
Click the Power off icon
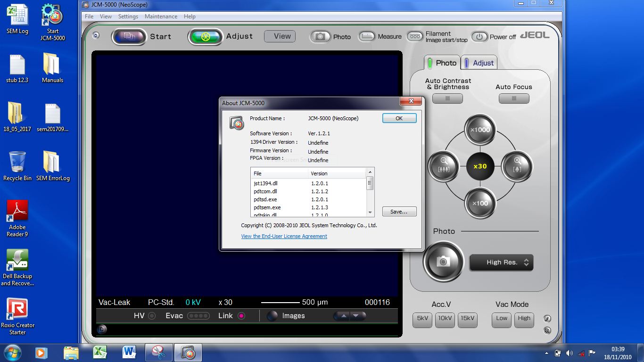click(479, 36)
